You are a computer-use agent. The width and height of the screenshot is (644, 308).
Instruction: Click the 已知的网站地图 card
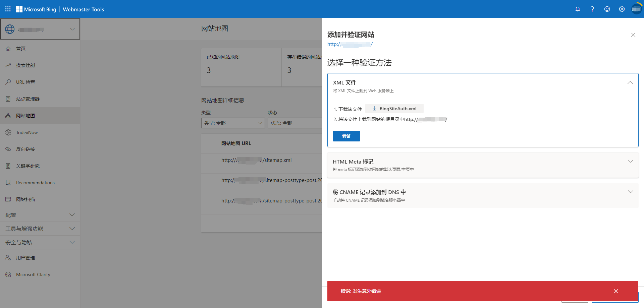(241, 67)
